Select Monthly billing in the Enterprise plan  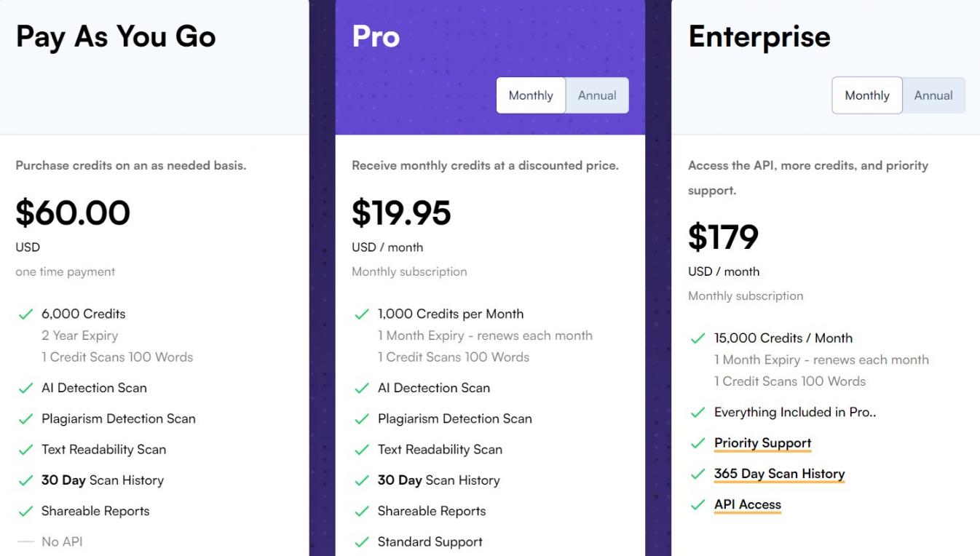[867, 95]
